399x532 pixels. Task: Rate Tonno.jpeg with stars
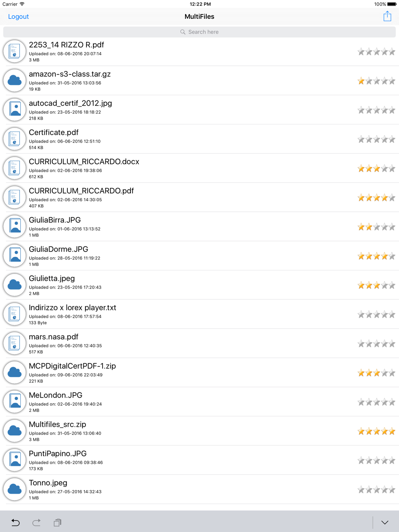377,490
